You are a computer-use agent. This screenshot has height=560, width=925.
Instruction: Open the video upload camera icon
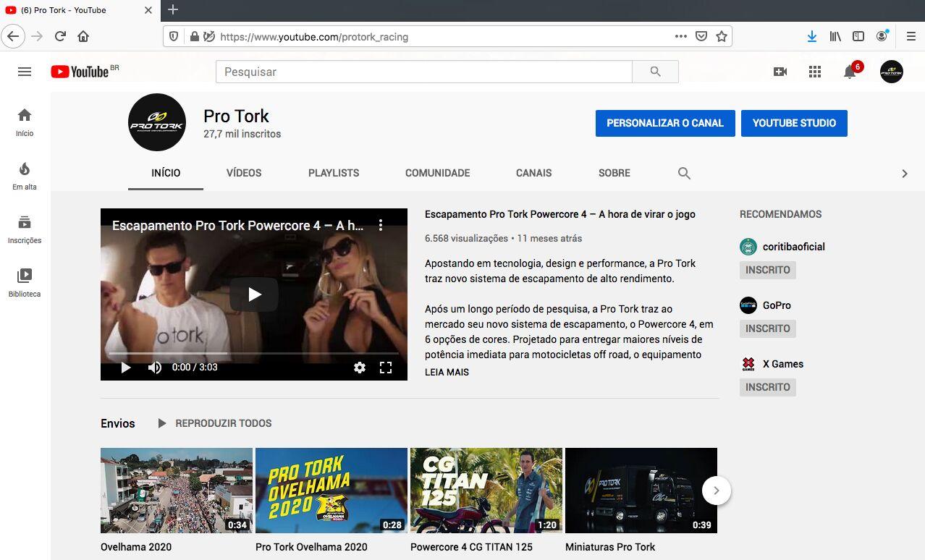click(780, 71)
